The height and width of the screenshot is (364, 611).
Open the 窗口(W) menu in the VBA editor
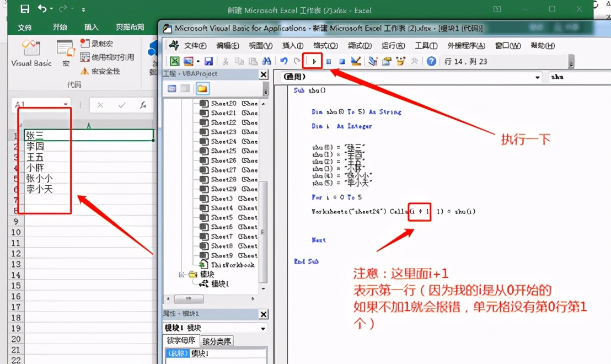coord(508,46)
